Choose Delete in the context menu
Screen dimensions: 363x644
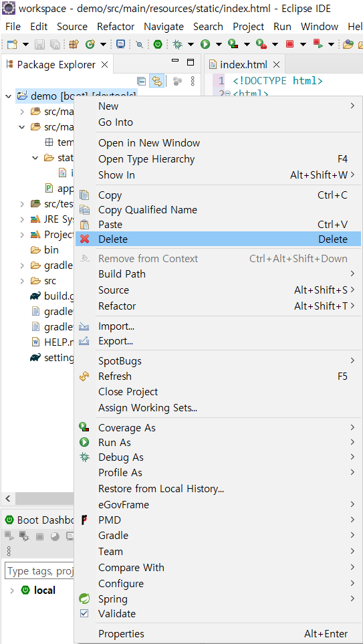pyautogui.click(x=218, y=239)
